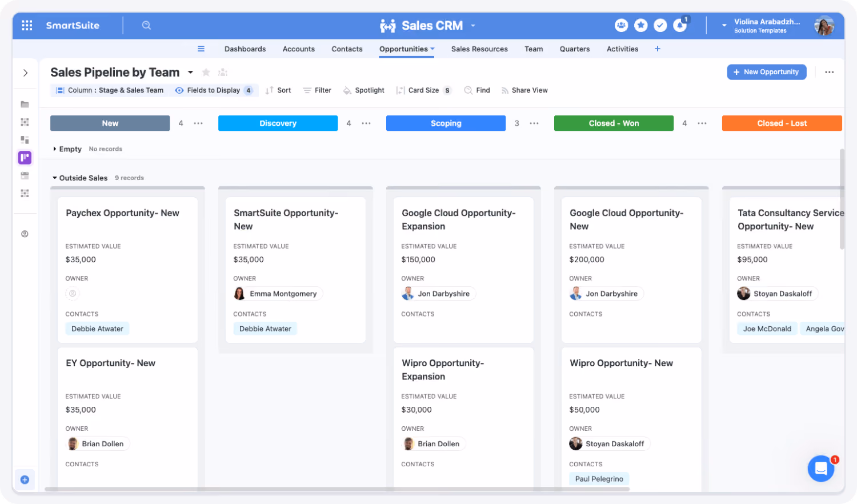This screenshot has height=504, width=857.
Task: Open more options for Closed - Won column
Action: 702,123
